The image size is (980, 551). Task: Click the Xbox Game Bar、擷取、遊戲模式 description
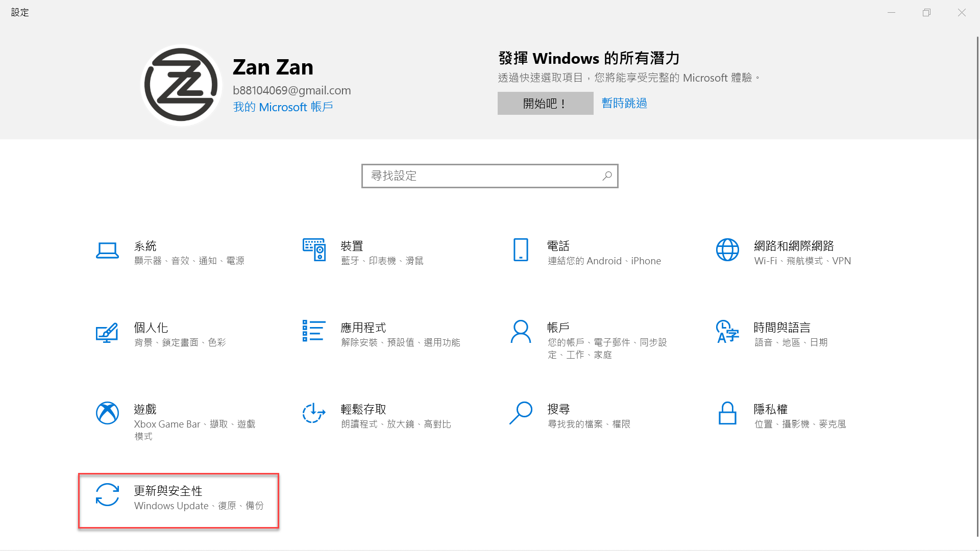pos(195,430)
